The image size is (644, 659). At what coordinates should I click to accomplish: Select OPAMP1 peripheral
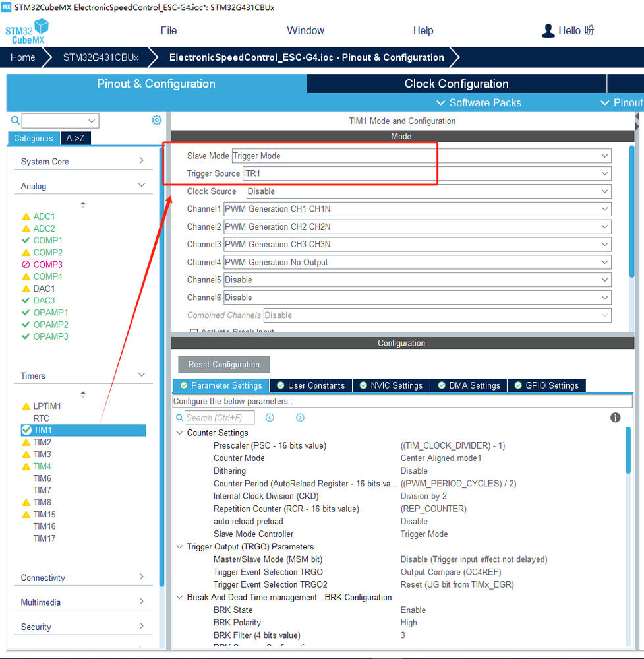[51, 313]
